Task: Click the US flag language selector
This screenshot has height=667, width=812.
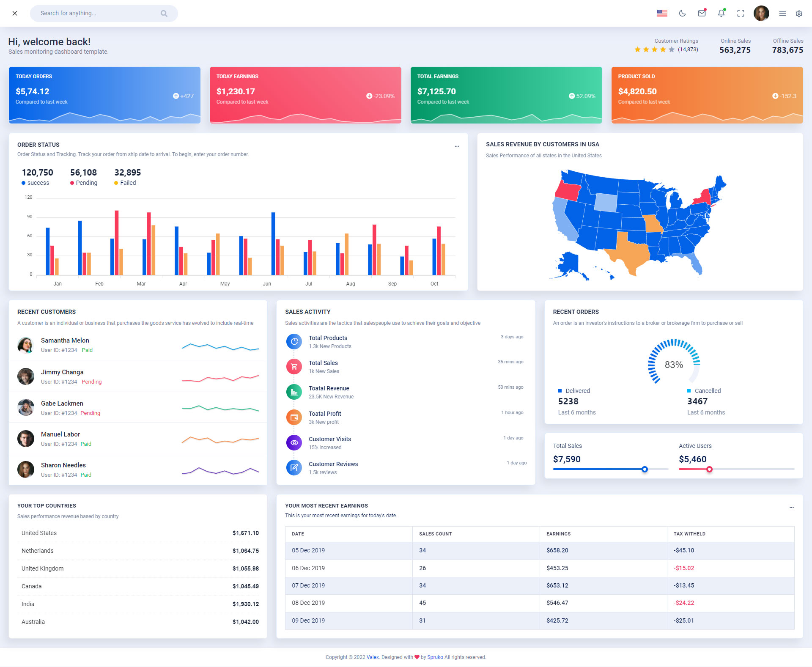Action: point(662,14)
